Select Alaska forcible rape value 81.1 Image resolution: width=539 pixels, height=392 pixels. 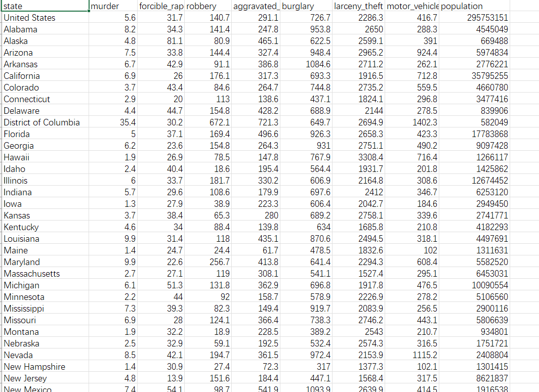(161, 41)
